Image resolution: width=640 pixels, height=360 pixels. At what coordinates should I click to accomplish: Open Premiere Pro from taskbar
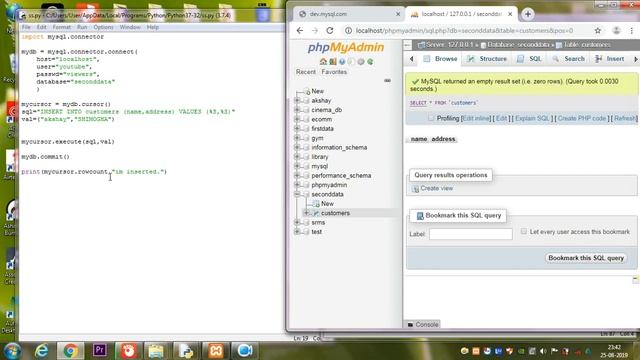(x=100, y=350)
